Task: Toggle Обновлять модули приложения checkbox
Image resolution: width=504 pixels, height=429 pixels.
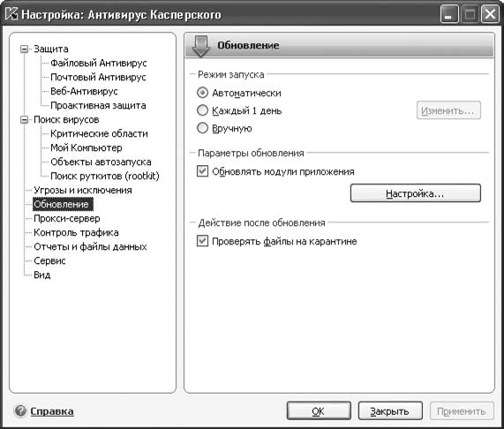Action: click(x=202, y=171)
